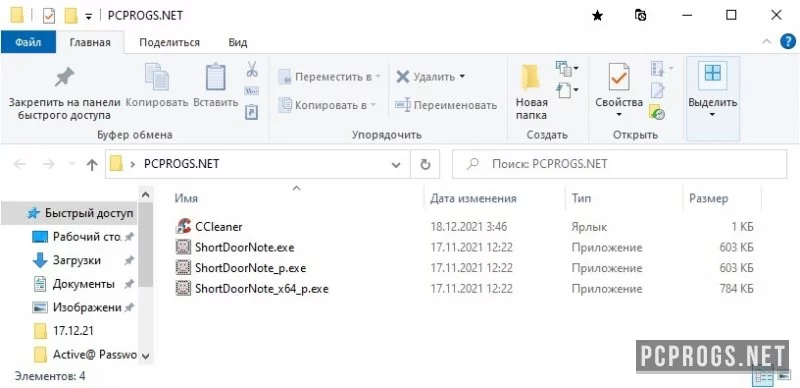The image size is (800, 388).
Task: Click the star icon in title bar
Action: 597,16
